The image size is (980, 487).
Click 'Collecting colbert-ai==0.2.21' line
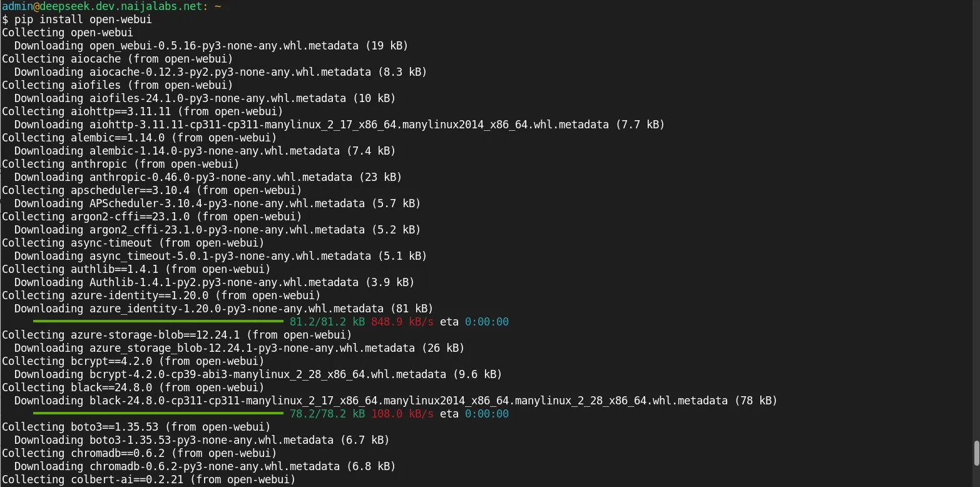149,479
